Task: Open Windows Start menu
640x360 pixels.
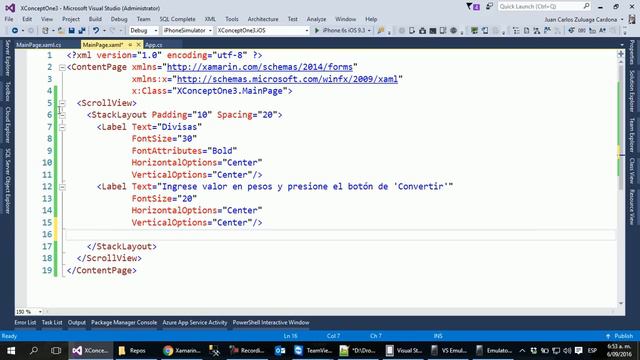Action: coord(11,351)
